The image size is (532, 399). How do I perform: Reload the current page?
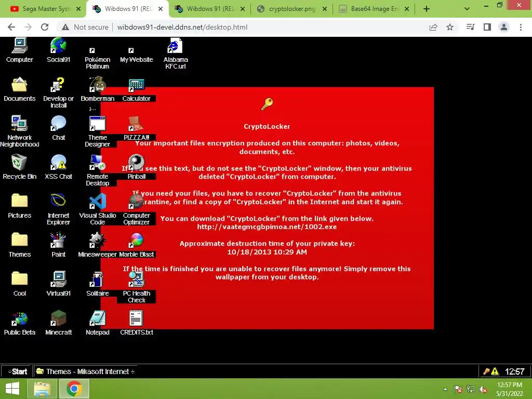[45, 27]
